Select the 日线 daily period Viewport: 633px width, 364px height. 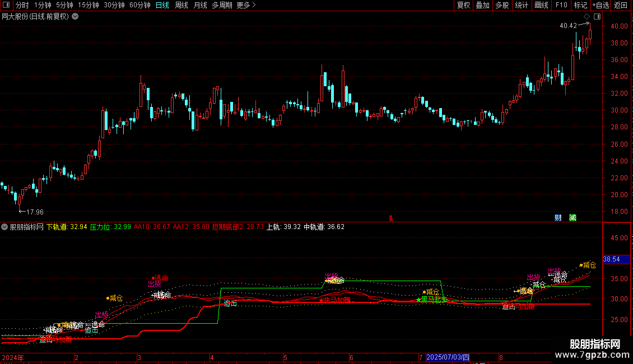pyautogui.click(x=162, y=5)
